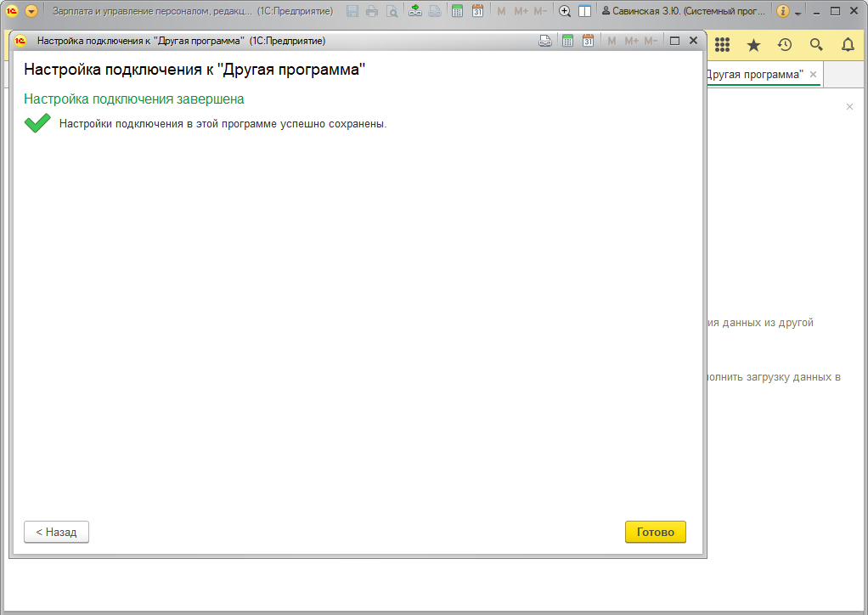Viewport: 868px width, 615px height.
Task: Click the yellow Готово button
Action: [x=655, y=532]
